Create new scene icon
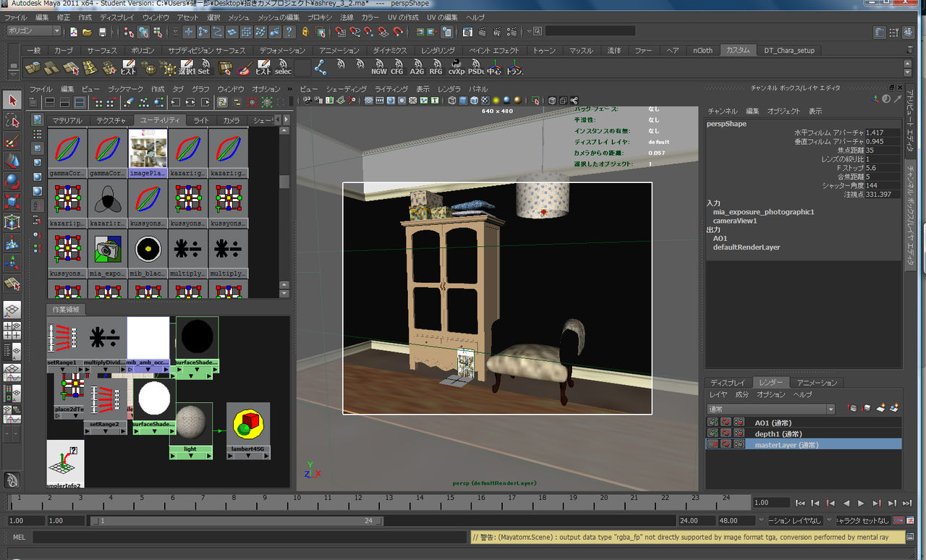This screenshot has width=926, height=560. [x=73, y=32]
